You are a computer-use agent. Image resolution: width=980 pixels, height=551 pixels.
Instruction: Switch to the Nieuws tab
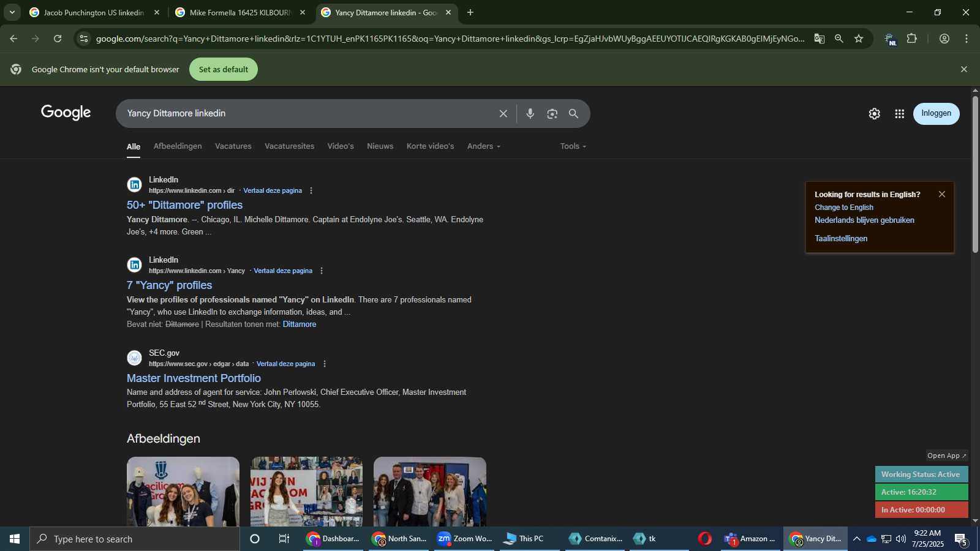380,146
